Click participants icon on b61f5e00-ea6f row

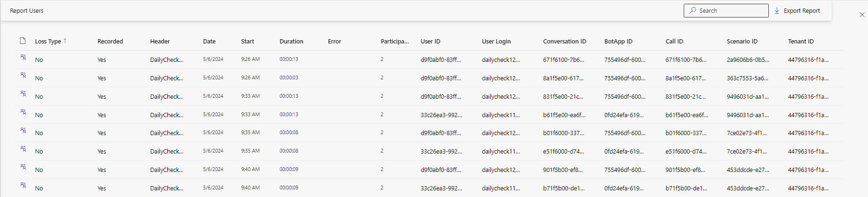23,112
